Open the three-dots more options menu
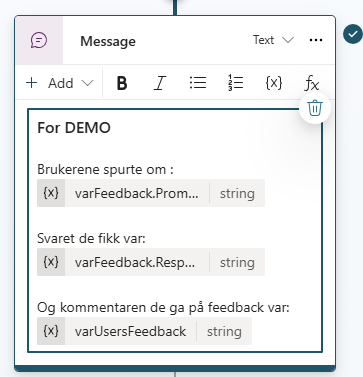This screenshot has height=377, width=363. pyautogui.click(x=316, y=40)
